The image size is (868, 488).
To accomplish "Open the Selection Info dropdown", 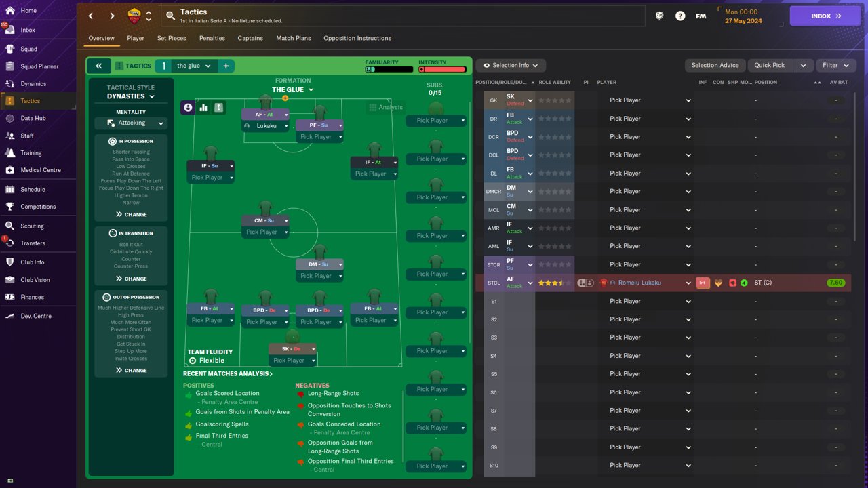I will 511,65.
